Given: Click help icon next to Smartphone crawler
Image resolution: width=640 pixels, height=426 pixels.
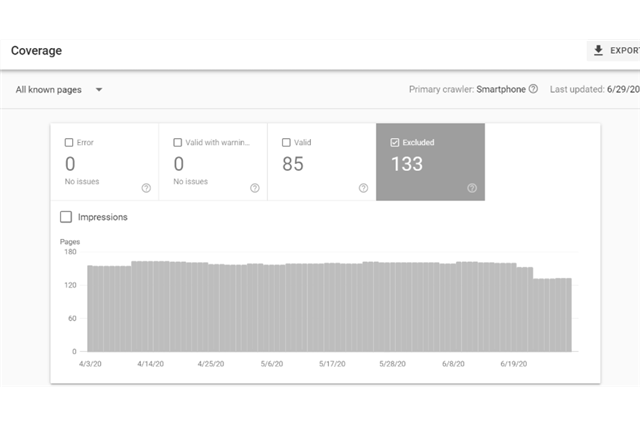Looking at the screenshot, I should [x=533, y=89].
